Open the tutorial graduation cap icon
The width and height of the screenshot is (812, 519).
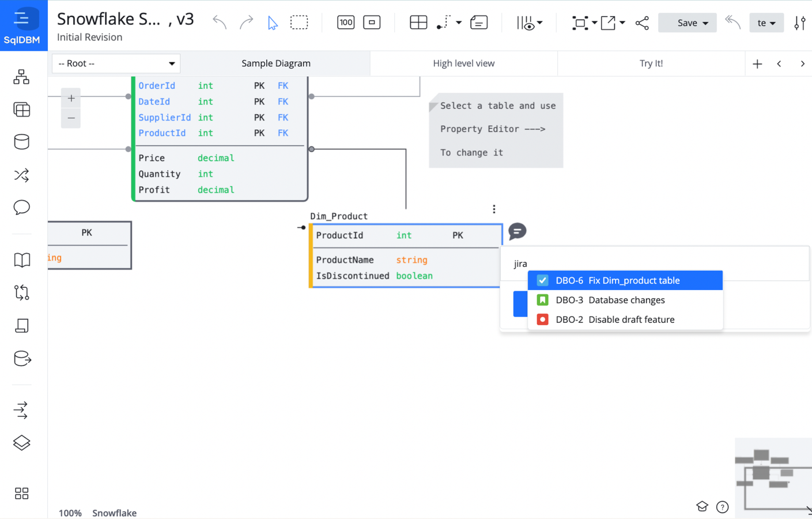point(702,507)
